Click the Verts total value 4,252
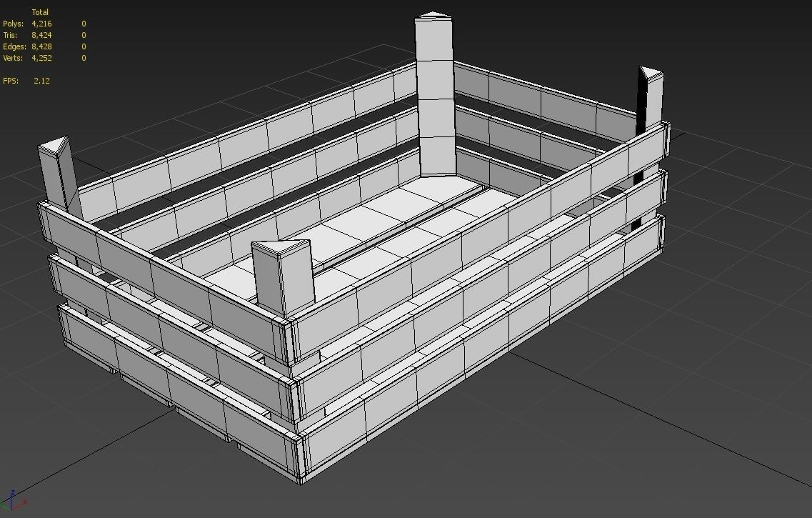 (41, 58)
